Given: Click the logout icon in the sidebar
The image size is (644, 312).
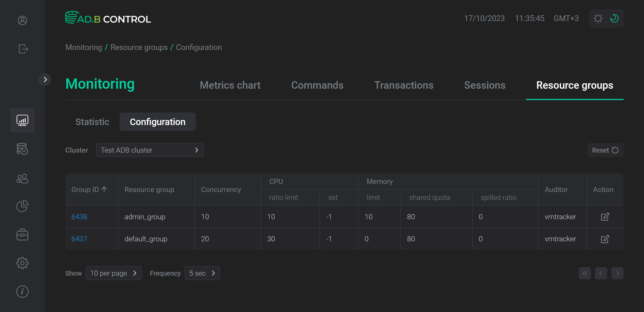Looking at the screenshot, I should pos(22,49).
